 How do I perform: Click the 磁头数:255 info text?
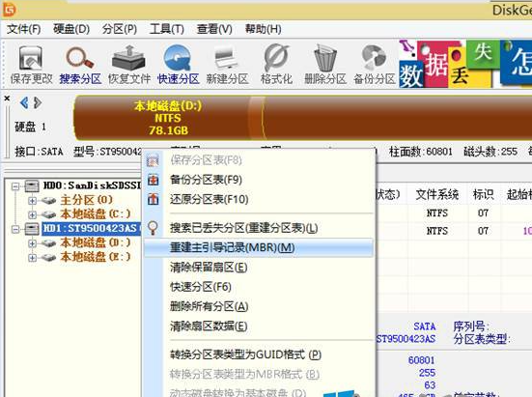[x=490, y=152]
